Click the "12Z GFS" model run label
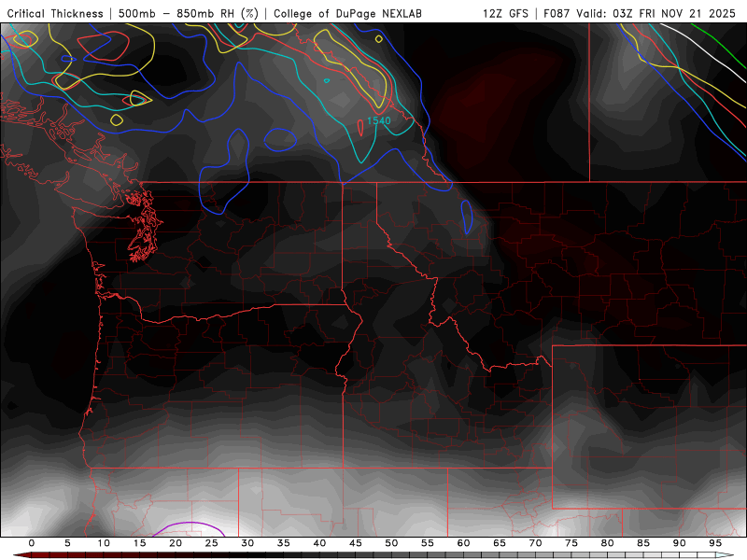Viewport: 747px width, 560px height. pyautogui.click(x=505, y=13)
